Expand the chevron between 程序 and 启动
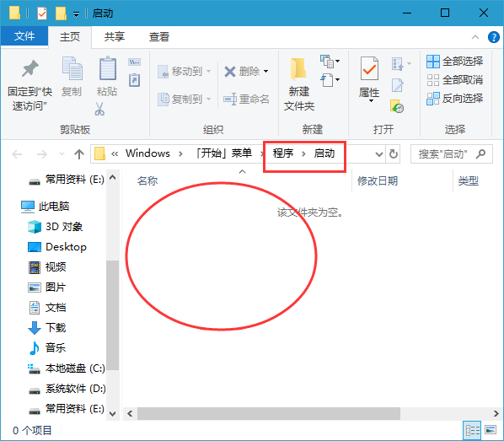The height and width of the screenshot is (441, 504). pyautogui.click(x=303, y=153)
